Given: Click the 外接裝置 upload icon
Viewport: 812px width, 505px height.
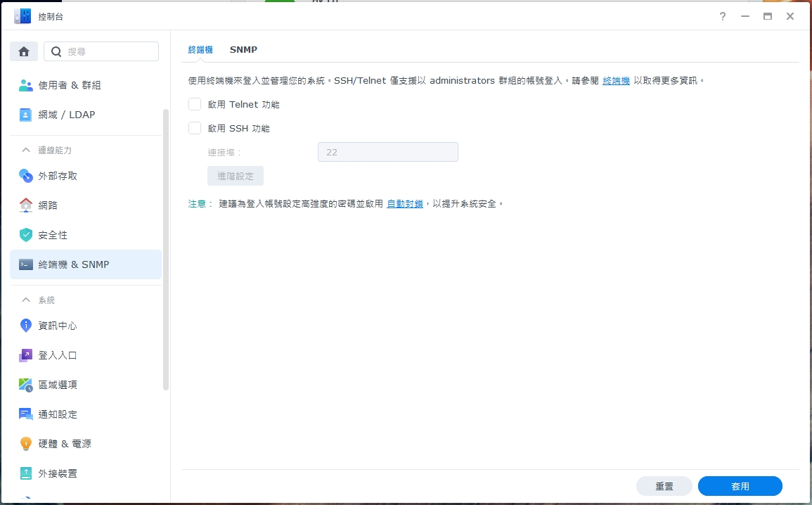Looking at the screenshot, I should pos(25,473).
